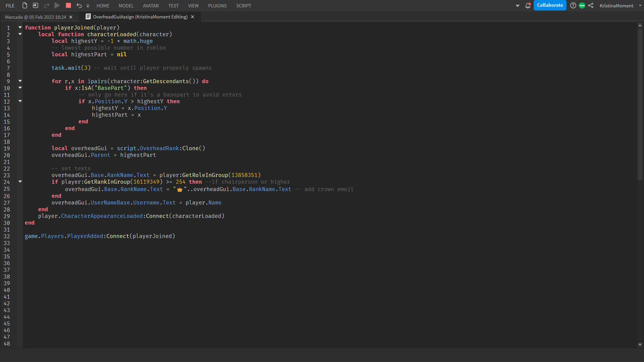Click the Play button to run the game
Viewport: 644px width, 362px height.
tap(56, 5)
